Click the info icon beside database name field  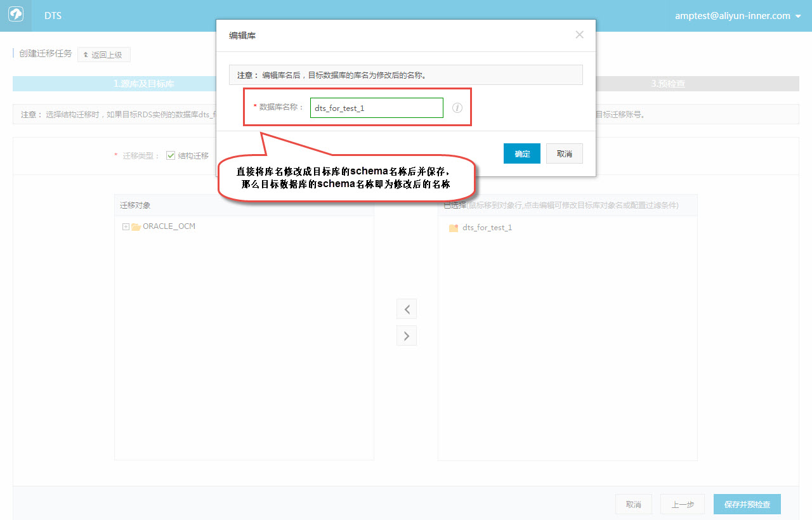pyautogui.click(x=457, y=108)
